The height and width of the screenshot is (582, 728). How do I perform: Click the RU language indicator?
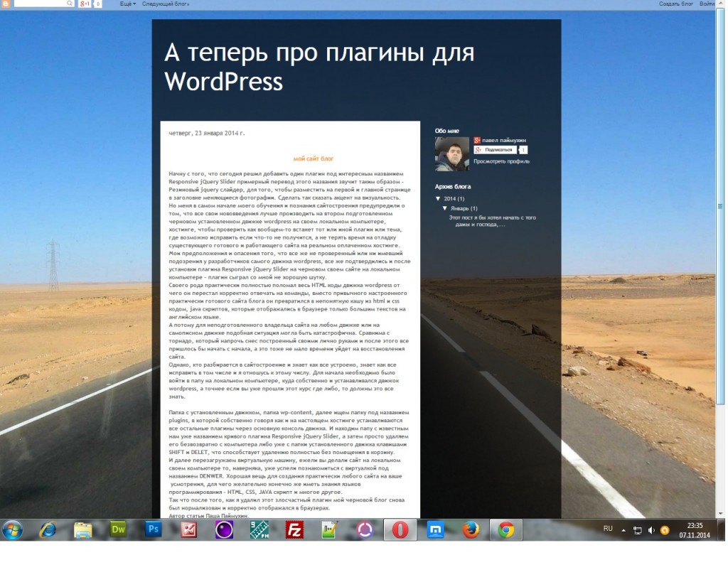pos(608,529)
